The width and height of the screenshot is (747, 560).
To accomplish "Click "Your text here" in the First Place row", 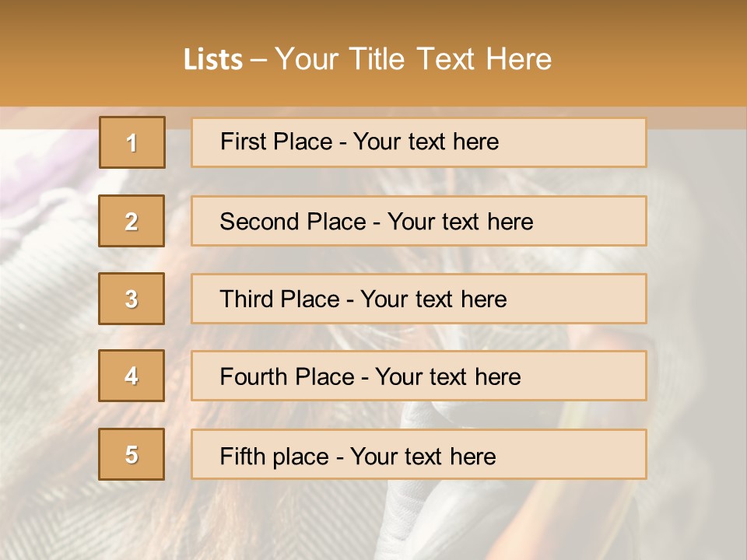I will 426,142.
